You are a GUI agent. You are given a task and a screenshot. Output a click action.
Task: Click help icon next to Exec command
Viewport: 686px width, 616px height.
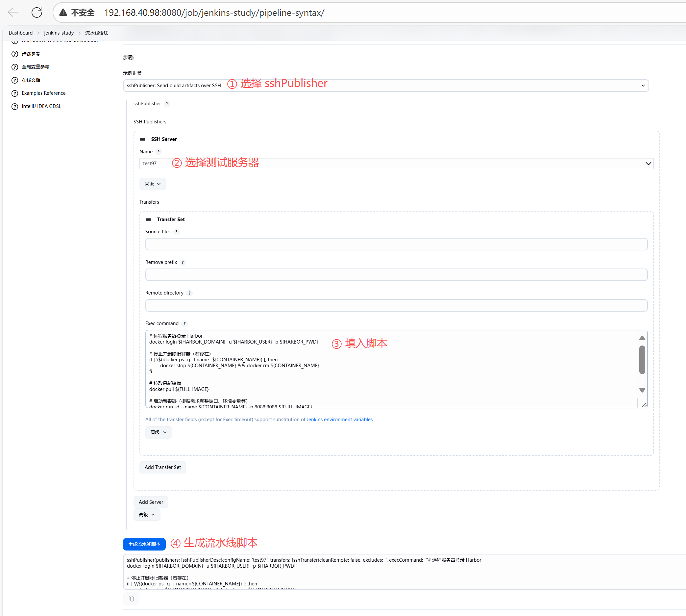184,323
